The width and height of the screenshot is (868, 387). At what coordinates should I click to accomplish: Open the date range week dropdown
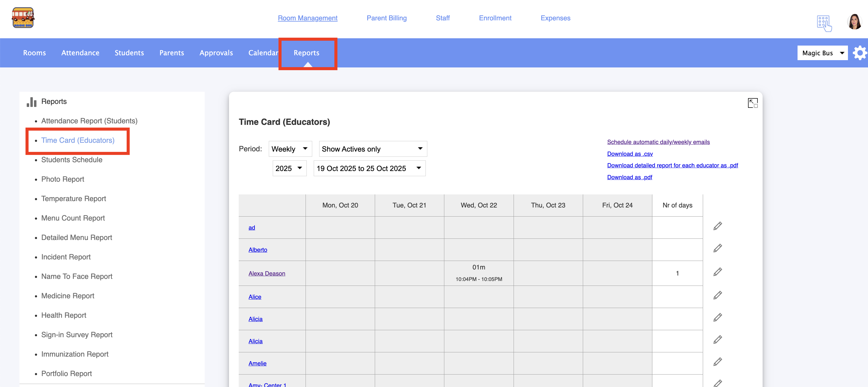(369, 169)
